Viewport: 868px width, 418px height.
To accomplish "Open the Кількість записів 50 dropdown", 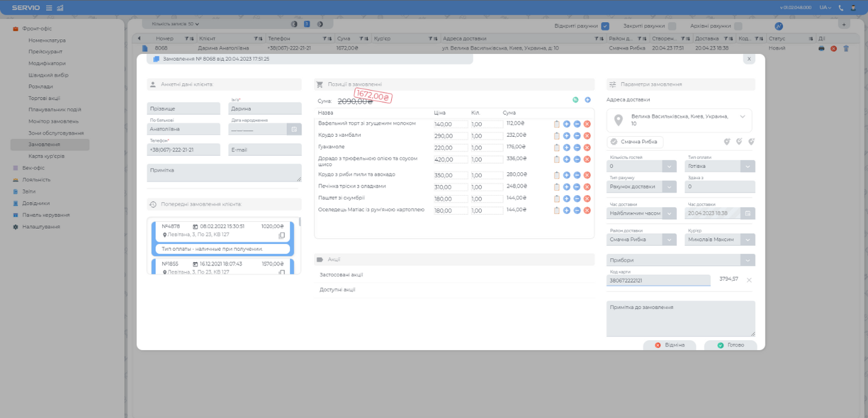I will click(175, 24).
